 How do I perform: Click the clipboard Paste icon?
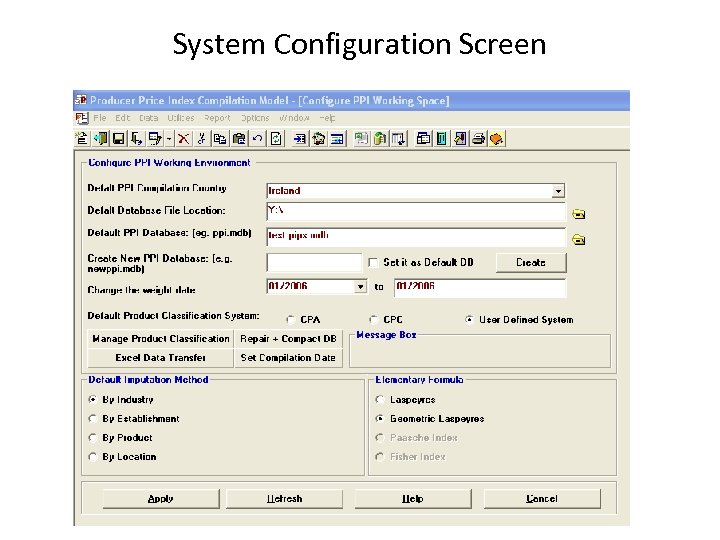pyautogui.click(x=239, y=138)
